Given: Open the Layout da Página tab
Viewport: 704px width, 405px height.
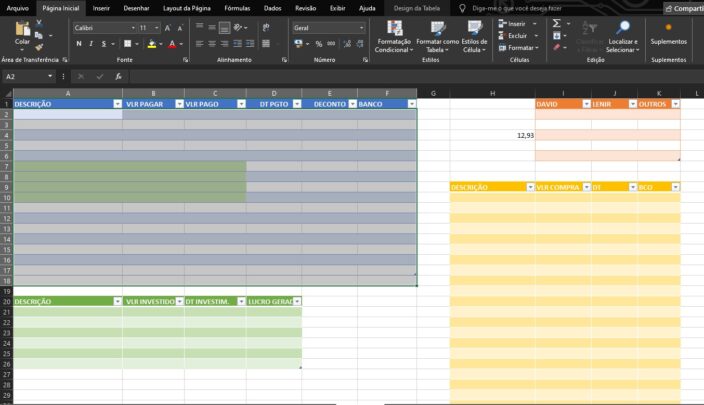Looking at the screenshot, I should click(187, 7).
